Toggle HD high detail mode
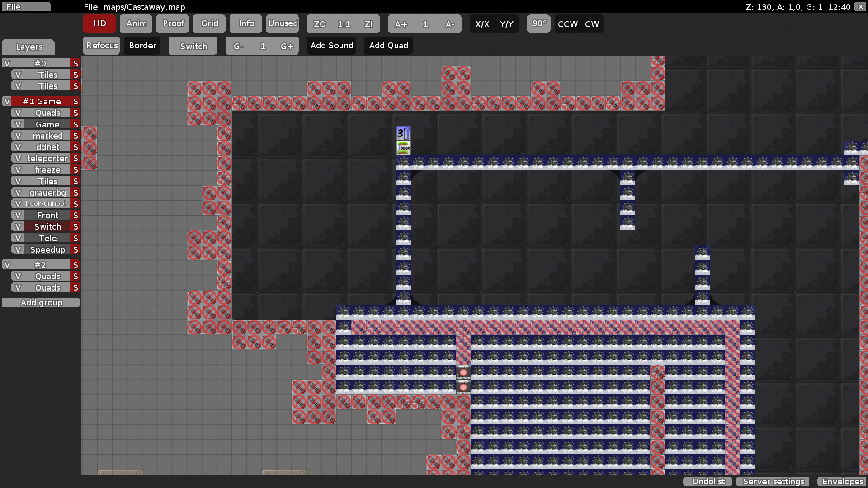868x488 pixels. click(x=99, y=23)
